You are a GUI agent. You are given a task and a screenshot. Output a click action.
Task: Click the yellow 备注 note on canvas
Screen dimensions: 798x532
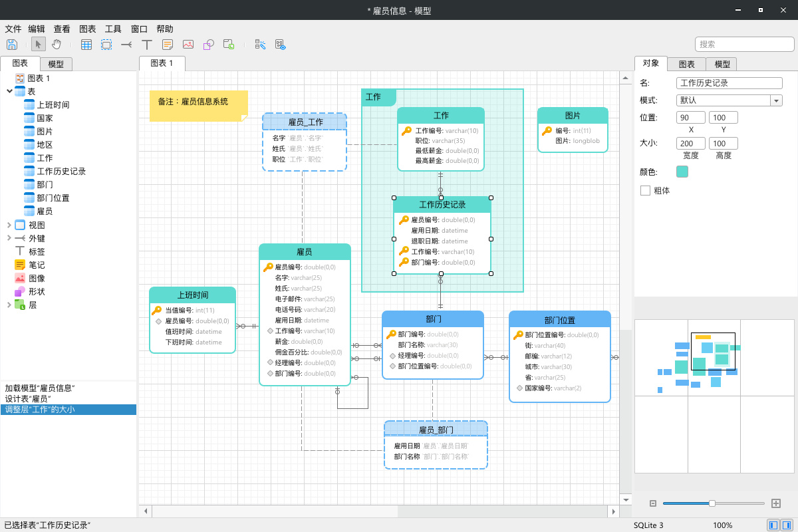point(198,106)
